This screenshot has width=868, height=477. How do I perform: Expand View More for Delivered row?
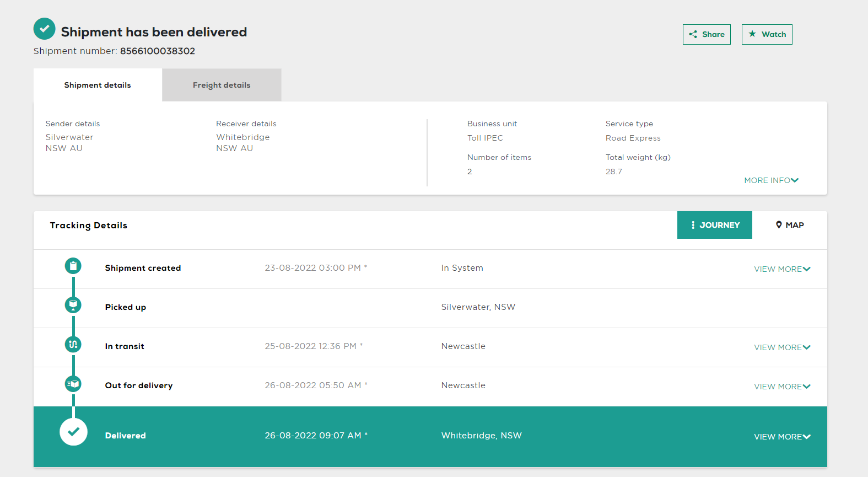tap(781, 437)
